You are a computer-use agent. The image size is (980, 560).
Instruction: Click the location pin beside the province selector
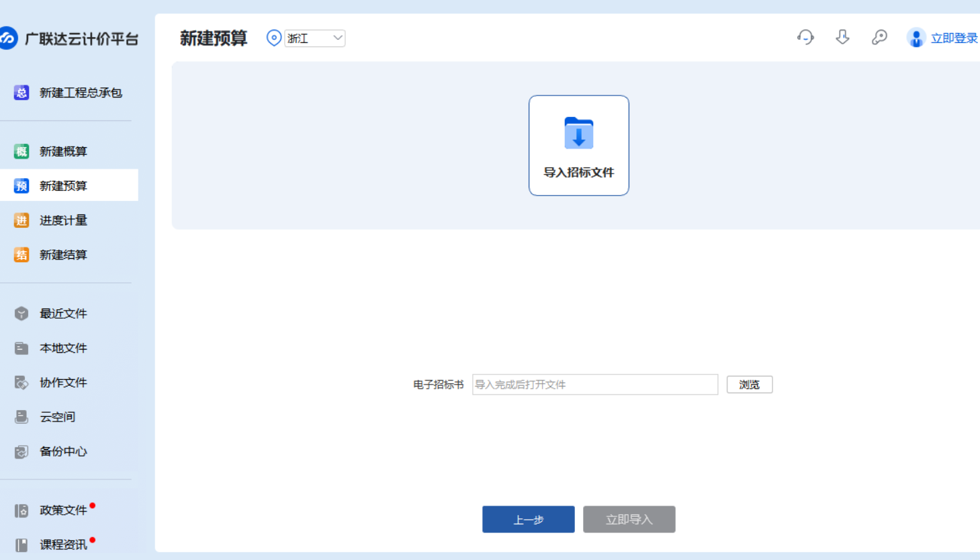click(273, 38)
